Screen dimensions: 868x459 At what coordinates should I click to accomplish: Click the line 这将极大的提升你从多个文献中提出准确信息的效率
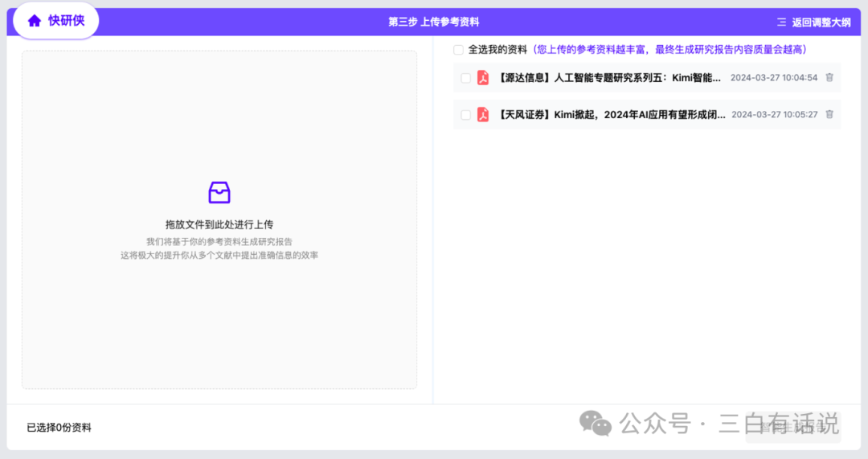click(x=219, y=256)
